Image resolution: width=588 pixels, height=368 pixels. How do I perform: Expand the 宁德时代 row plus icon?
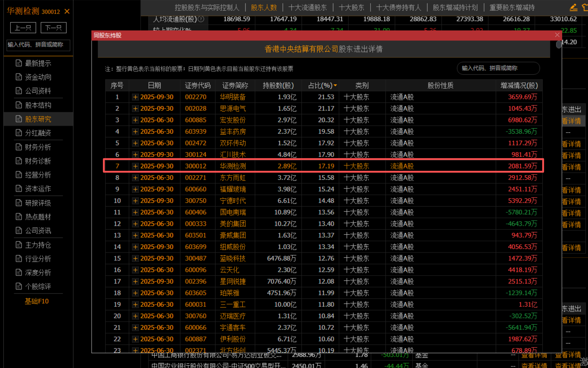[x=136, y=201]
